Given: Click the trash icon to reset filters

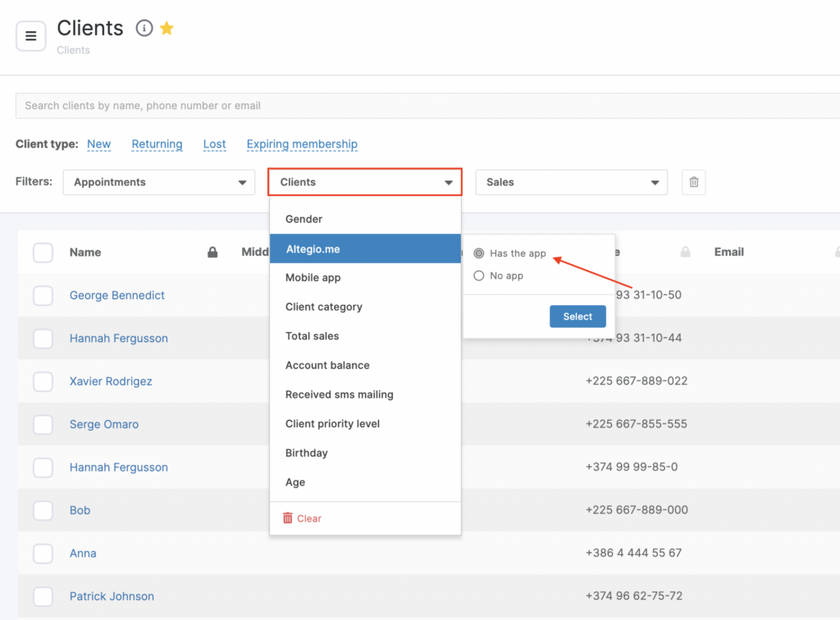Looking at the screenshot, I should [x=693, y=182].
